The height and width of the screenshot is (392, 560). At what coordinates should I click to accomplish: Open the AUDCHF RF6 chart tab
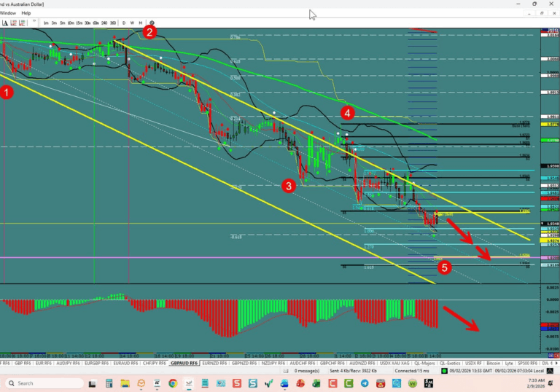tap(302, 363)
